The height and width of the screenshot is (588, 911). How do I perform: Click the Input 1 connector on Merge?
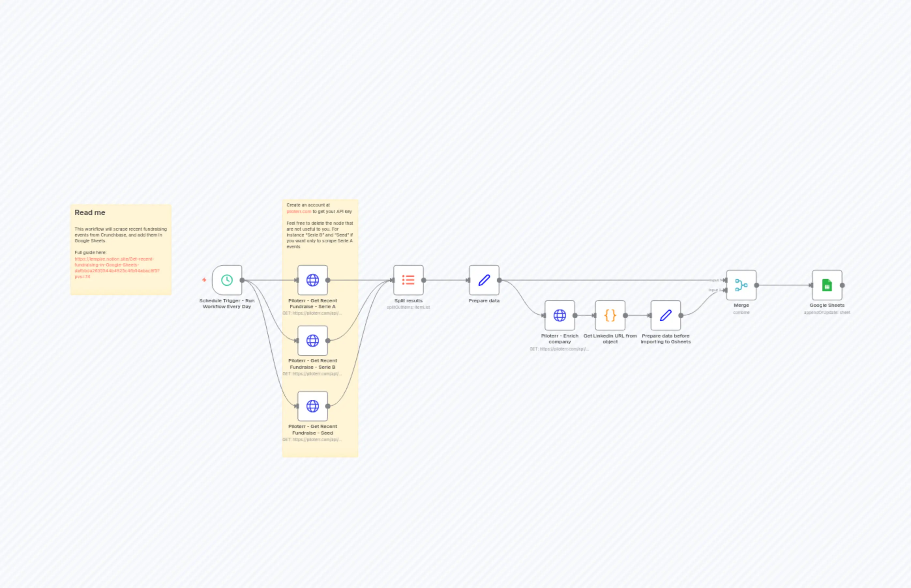(725, 280)
